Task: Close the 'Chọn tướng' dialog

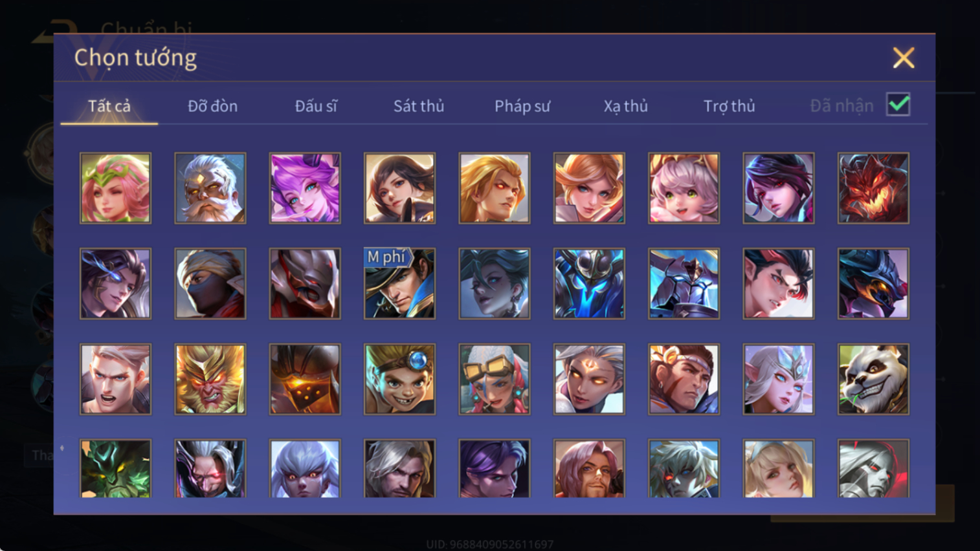Action: tap(904, 58)
